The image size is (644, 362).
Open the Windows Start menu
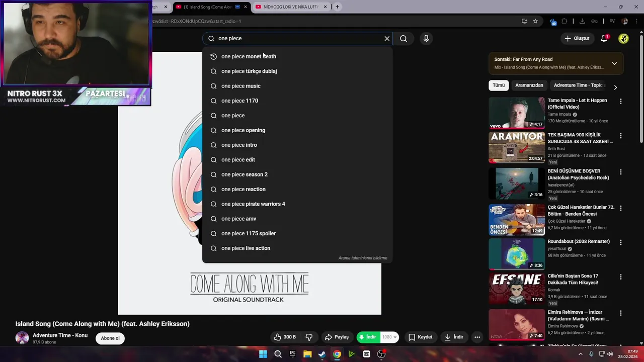(x=263, y=354)
